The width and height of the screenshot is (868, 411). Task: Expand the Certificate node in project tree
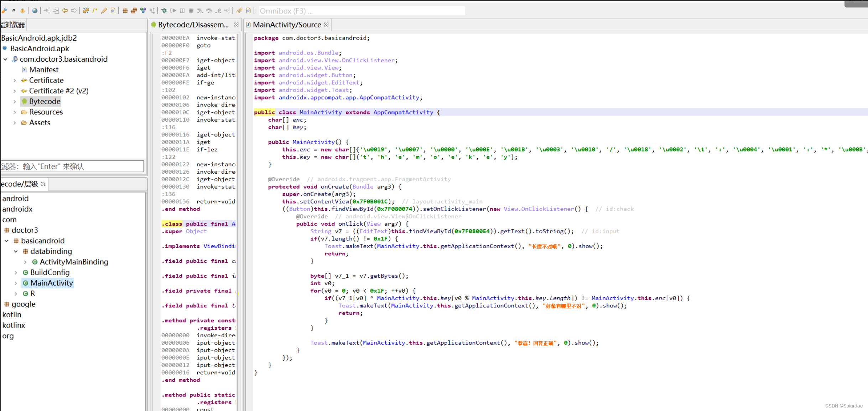click(15, 81)
